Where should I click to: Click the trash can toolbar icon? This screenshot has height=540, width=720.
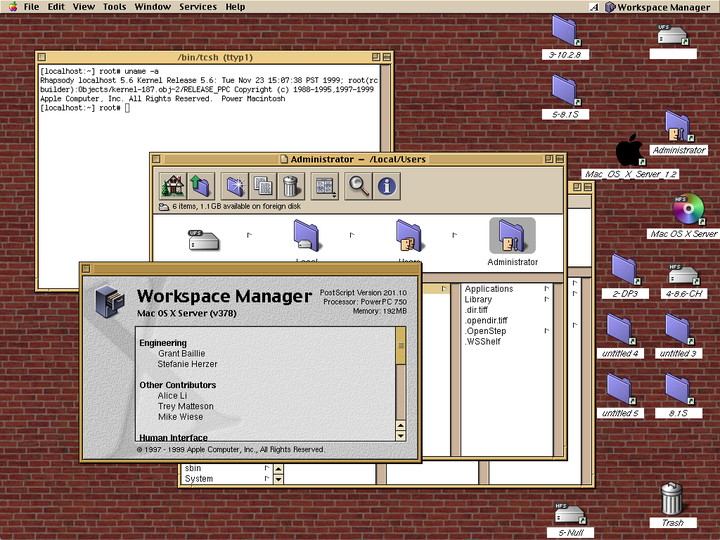coord(291,186)
